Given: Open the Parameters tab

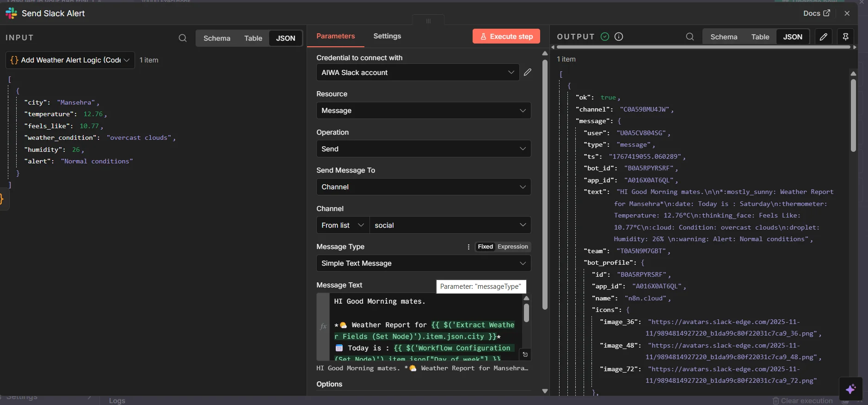Looking at the screenshot, I should [x=336, y=36].
